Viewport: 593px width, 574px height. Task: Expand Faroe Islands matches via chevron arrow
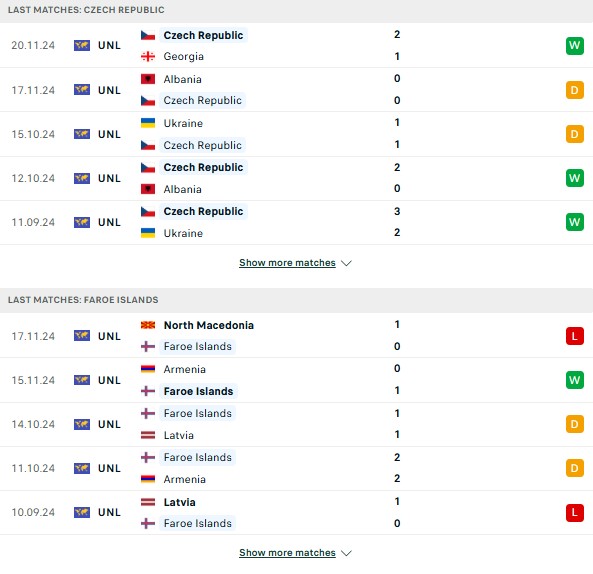point(346,553)
